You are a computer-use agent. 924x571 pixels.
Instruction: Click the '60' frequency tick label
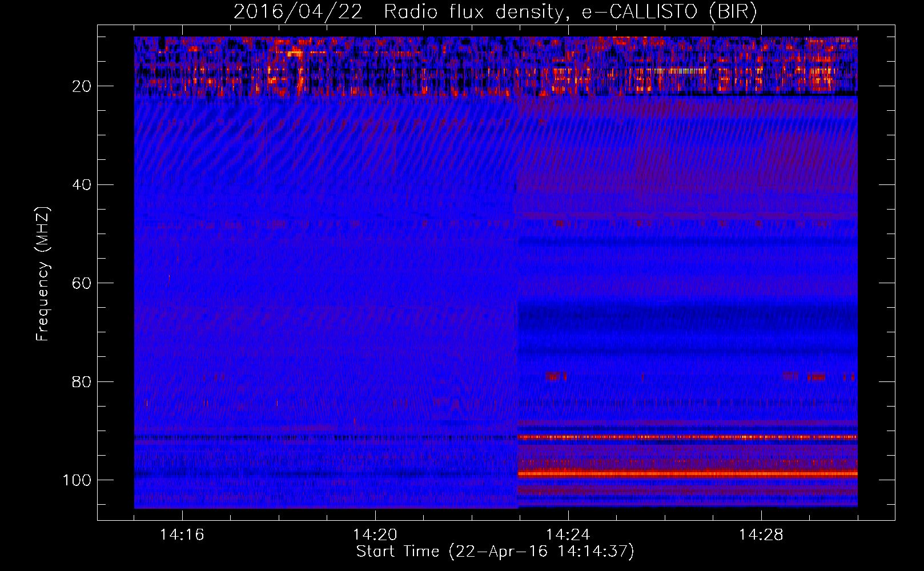coord(82,283)
